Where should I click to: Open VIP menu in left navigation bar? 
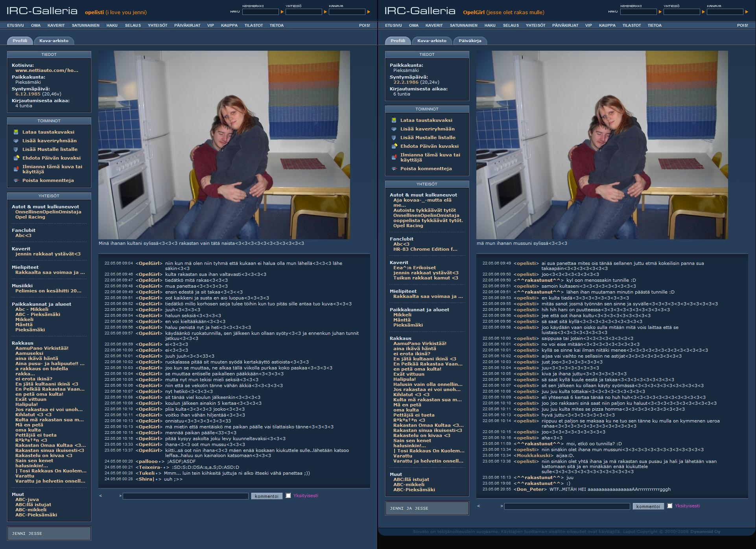click(x=210, y=25)
